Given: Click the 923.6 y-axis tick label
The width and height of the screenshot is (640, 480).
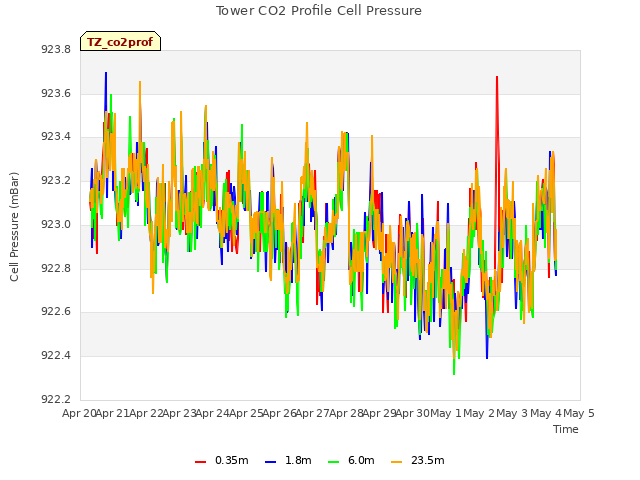Looking at the screenshot, I should [x=56, y=93].
